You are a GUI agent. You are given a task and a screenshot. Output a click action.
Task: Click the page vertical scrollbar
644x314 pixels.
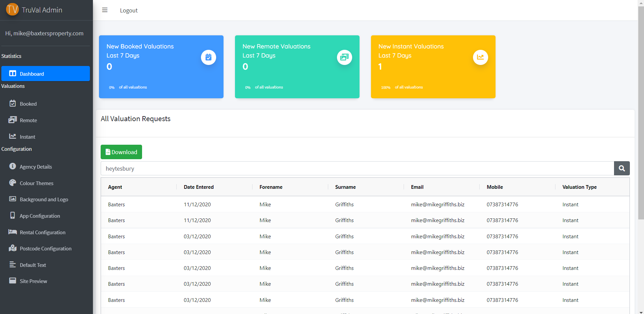click(641, 113)
